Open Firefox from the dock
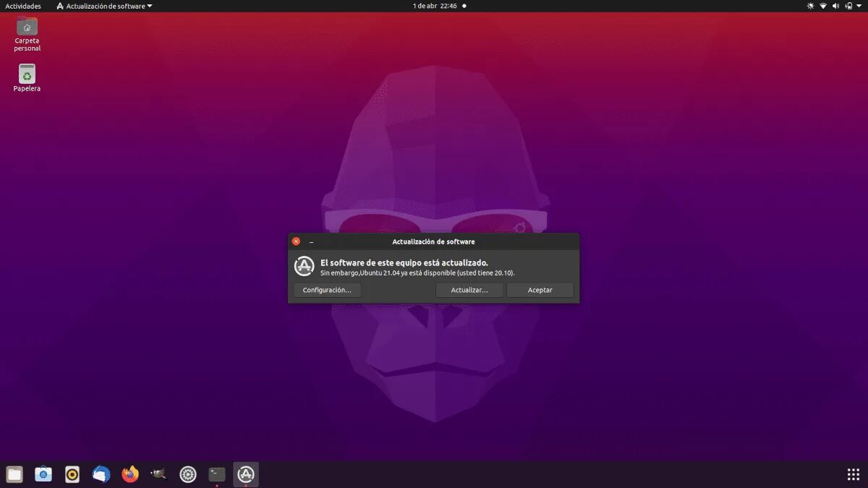 129,474
